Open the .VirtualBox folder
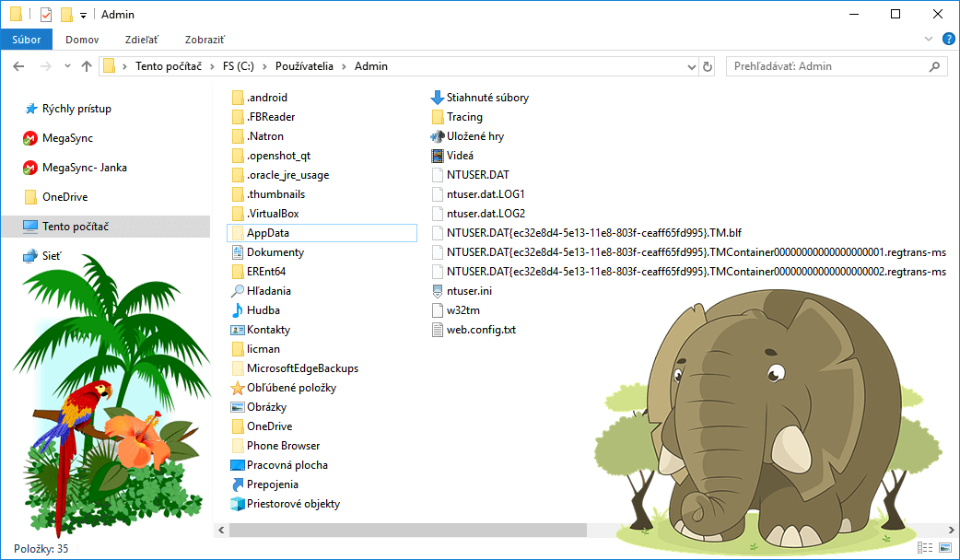The height and width of the screenshot is (560, 960). [272, 214]
